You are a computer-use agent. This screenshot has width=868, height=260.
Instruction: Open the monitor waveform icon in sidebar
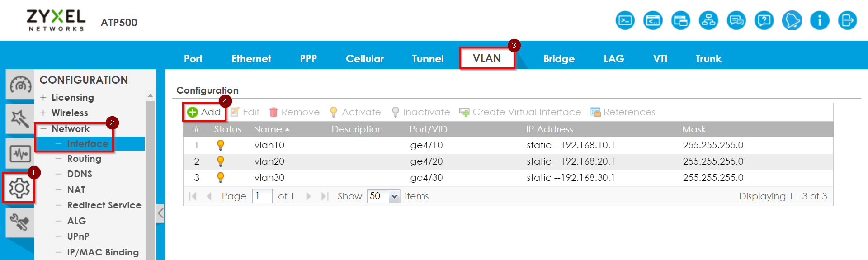[20, 154]
